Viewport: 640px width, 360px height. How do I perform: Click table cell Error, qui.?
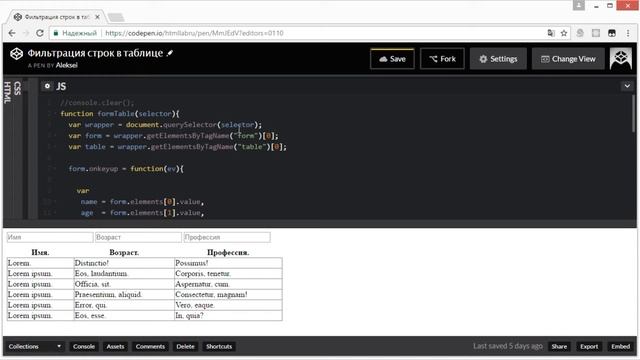124,305
